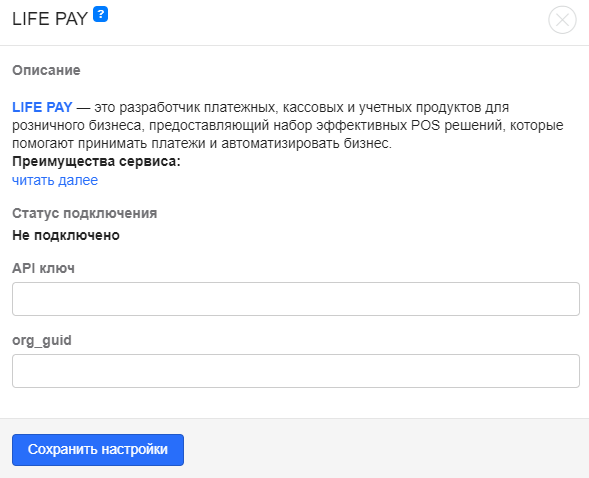Click the description line starting "помогают принимать"
This screenshot has width=589, height=478.
point(202,143)
